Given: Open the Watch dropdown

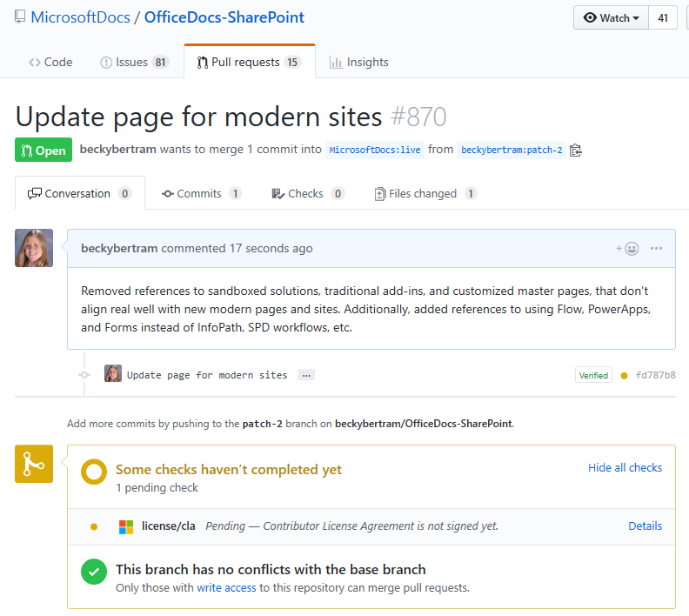Looking at the screenshot, I should 611,17.
